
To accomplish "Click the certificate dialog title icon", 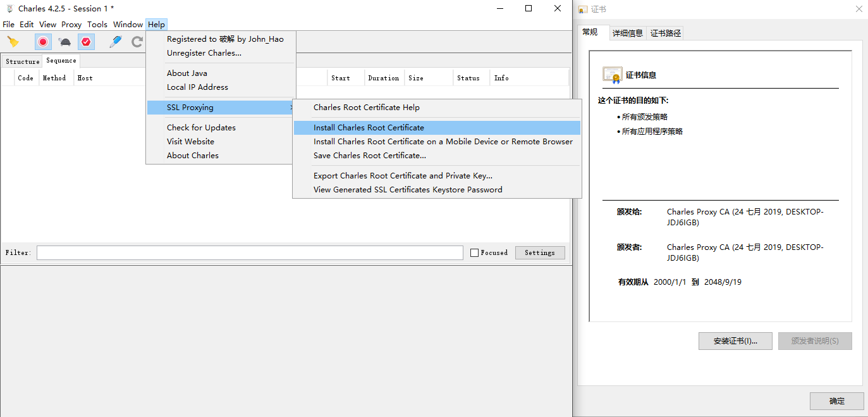I will pos(583,9).
